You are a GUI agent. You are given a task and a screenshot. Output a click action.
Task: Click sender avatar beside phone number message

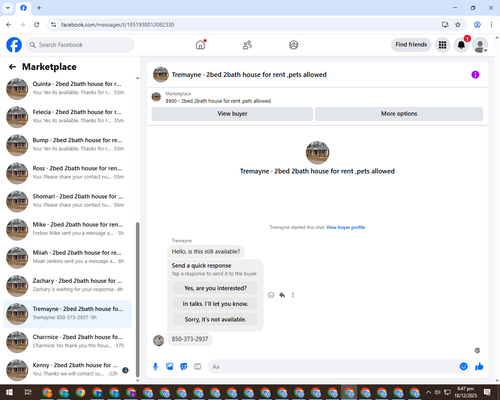(x=158, y=340)
